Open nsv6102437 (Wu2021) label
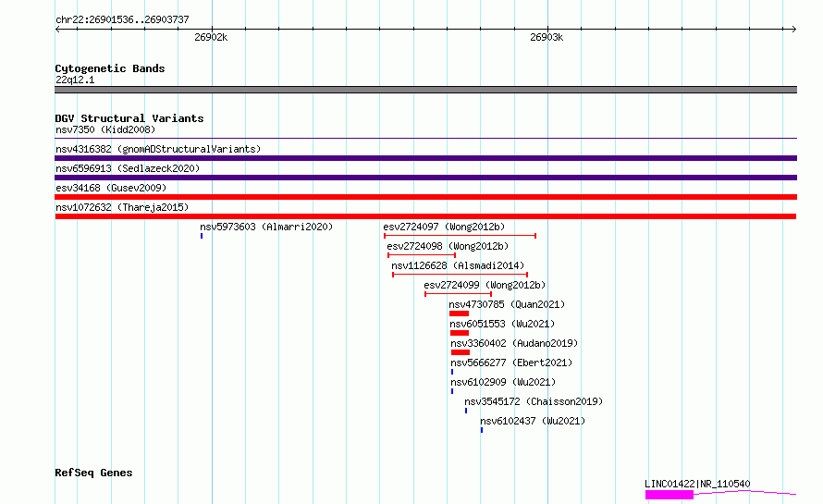Screen dimensions: 823x504 pyautogui.click(x=533, y=421)
